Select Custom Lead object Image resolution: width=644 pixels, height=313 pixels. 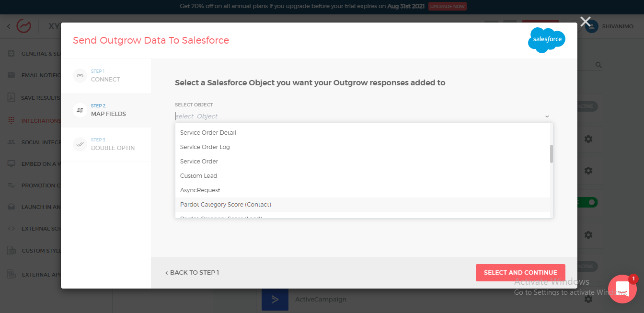coord(363,176)
